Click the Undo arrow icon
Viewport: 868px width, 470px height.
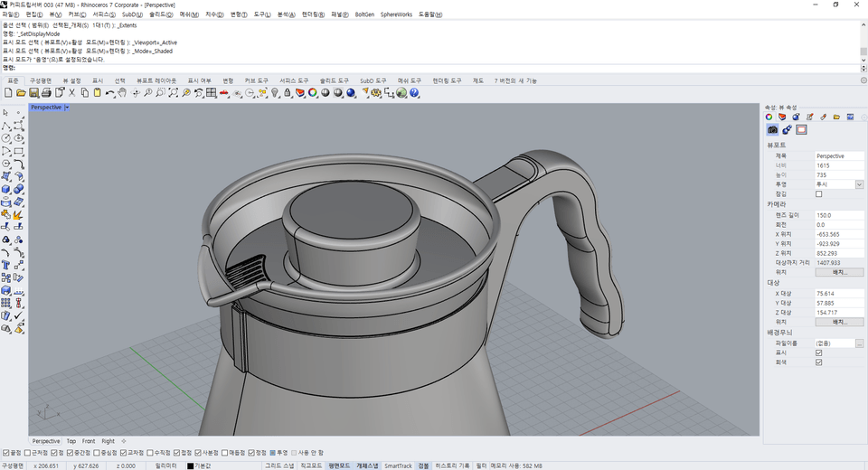[x=110, y=93]
